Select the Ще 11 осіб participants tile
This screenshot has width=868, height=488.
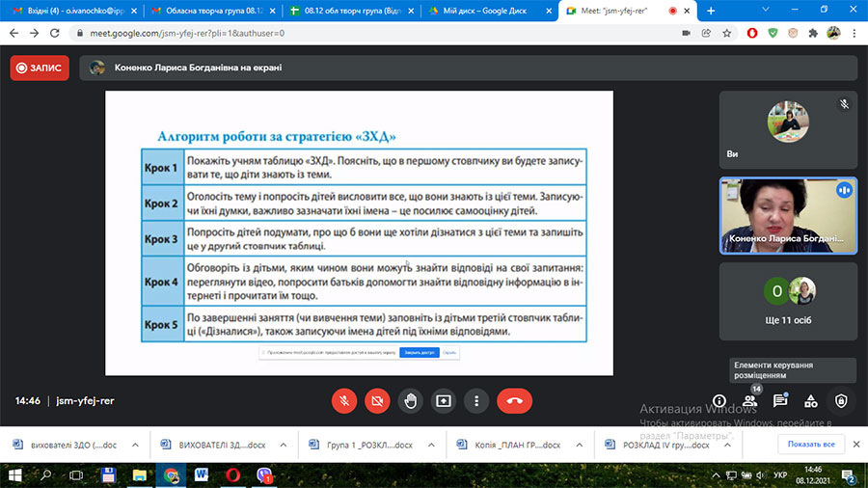tap(788, 302)
